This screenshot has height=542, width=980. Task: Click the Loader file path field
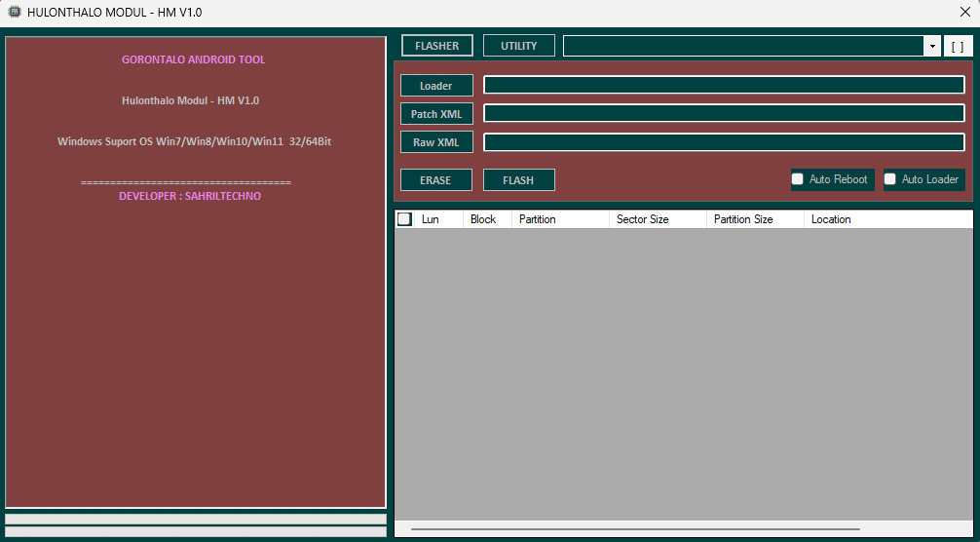[x=724, y=86]
